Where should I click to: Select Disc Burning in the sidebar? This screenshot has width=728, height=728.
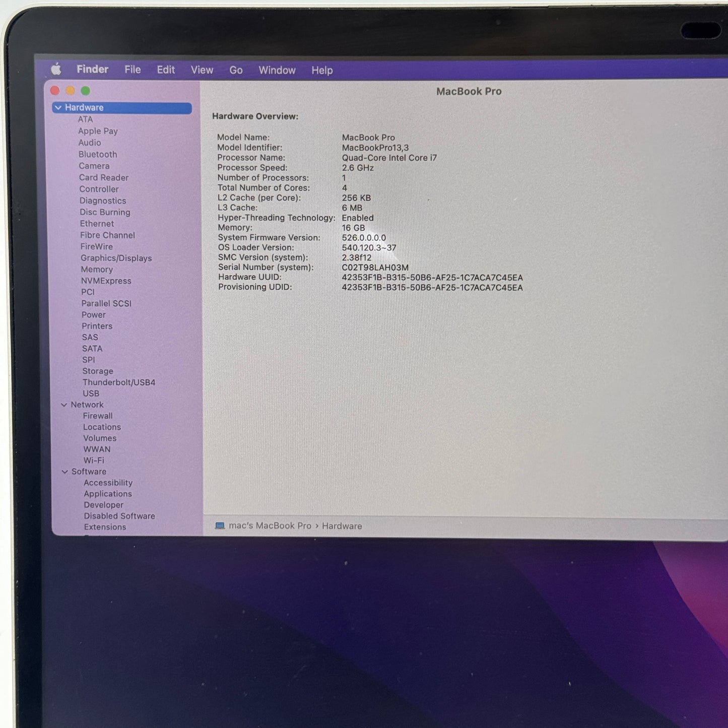pyautogui.click(x=105, y=212)
